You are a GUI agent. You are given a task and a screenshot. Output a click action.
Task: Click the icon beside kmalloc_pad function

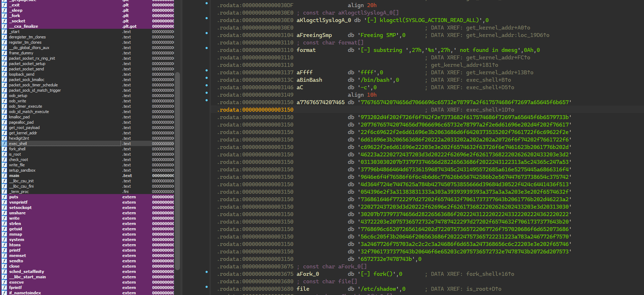pyautogui.click(x=4, y=117)
